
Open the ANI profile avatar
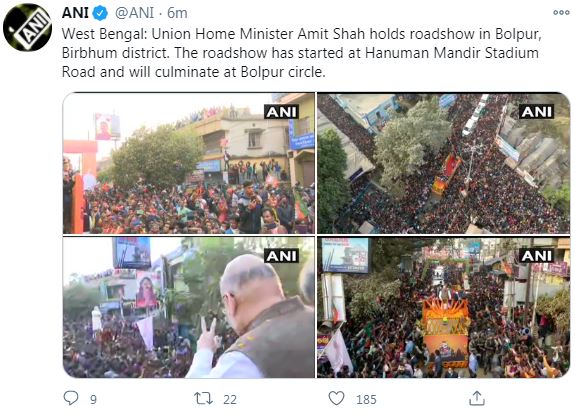coord(27,27)
